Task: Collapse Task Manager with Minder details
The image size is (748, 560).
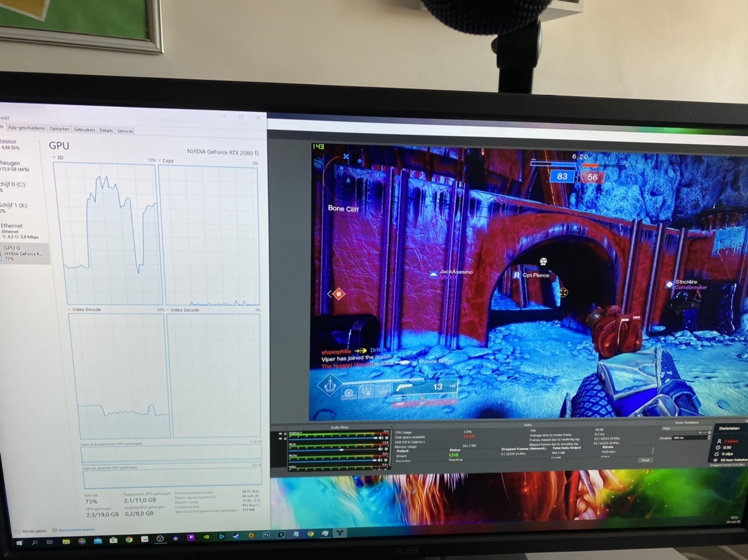Action: click(x=31, y=531)
